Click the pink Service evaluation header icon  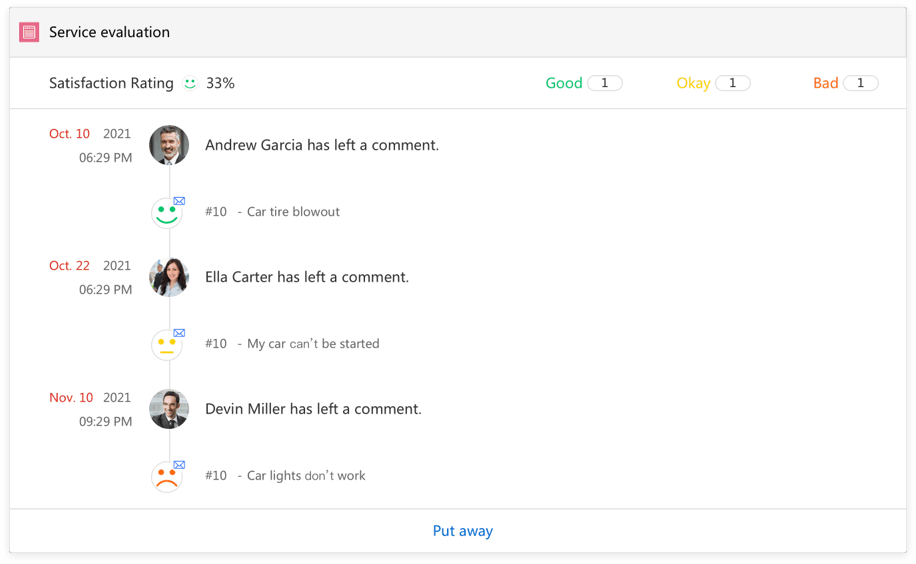click(29, 32)
